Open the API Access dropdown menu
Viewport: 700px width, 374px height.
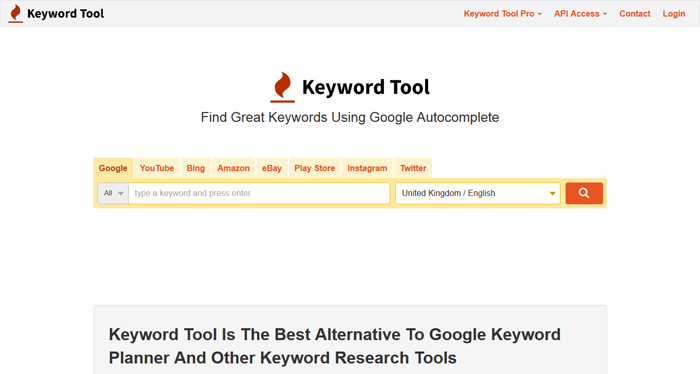pos(580,14)
